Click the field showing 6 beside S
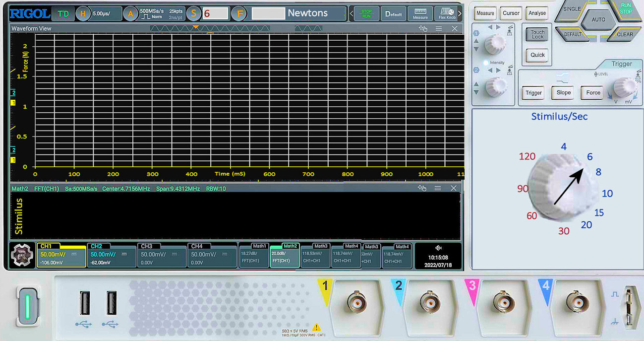644x341 pixels. (x=215, y=13)
